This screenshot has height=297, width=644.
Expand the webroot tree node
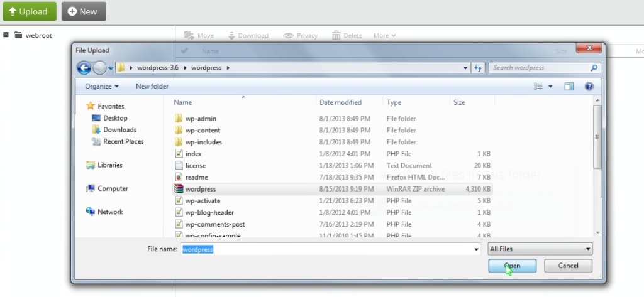(6, 35)
